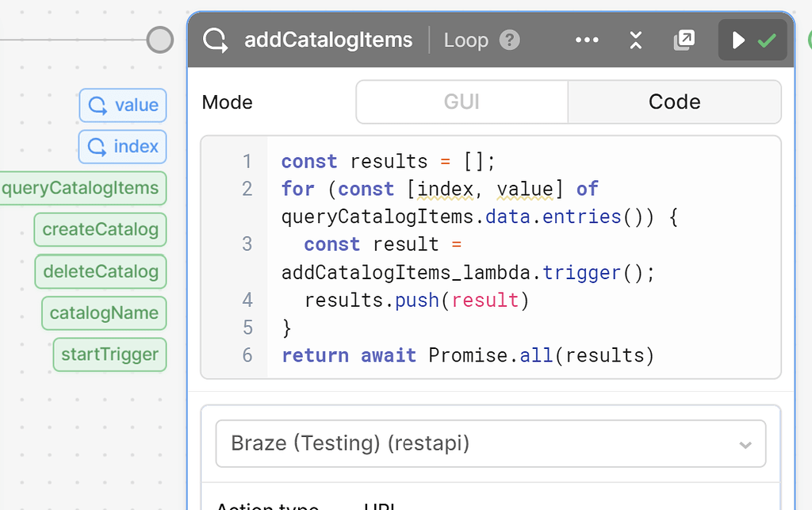
Task: Run the addCatalogItems loop block
Action: [x=739, y=39]
